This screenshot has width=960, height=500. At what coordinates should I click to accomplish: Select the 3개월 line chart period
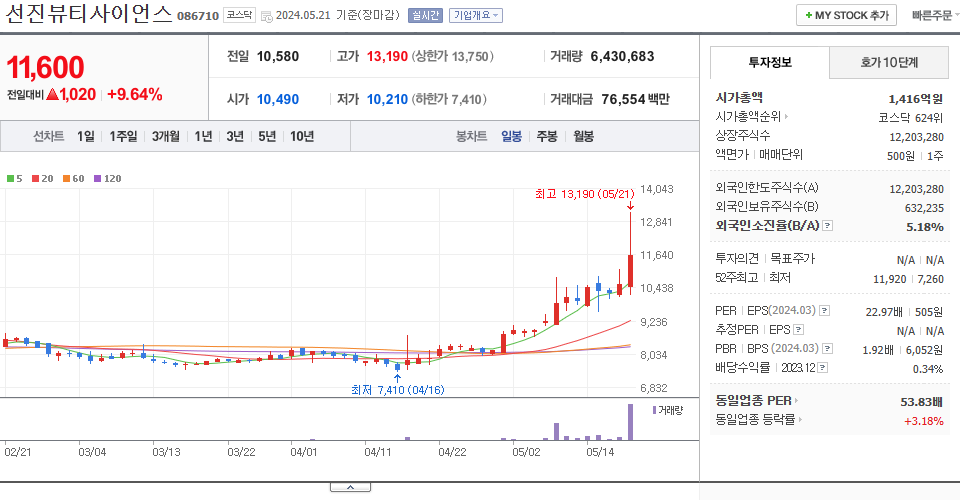click(x=165, y=136)
